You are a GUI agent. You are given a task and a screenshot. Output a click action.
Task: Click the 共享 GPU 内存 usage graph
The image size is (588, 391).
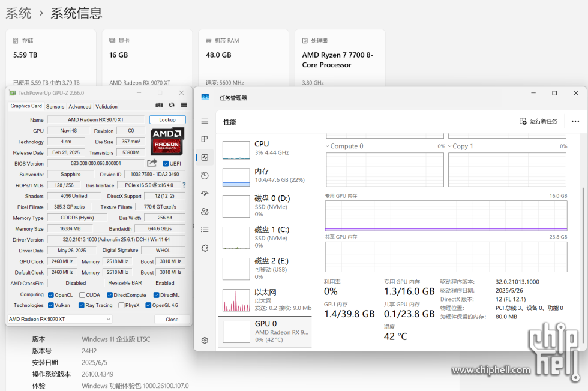(446, 257)
